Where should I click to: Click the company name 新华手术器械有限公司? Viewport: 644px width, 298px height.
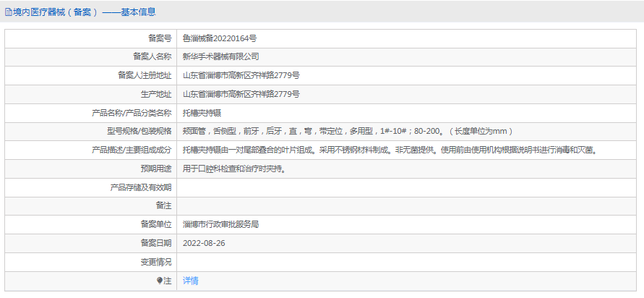[x=221, y=57]
